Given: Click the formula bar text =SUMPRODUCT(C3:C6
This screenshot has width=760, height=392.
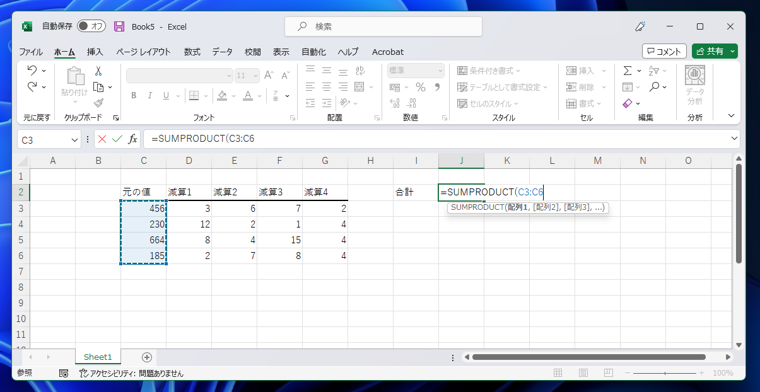Looking at the screenshot, I should click(203, 140).
